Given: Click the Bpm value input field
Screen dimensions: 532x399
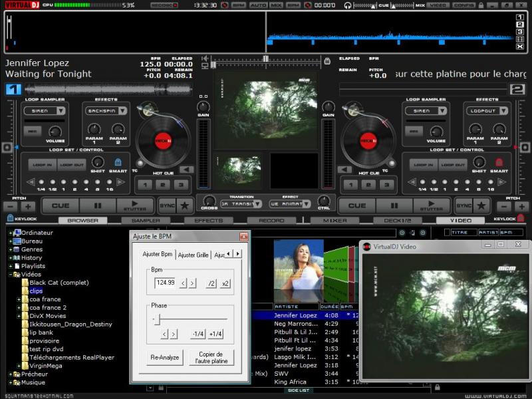Looking at the screenshot, I should (165, 283).
